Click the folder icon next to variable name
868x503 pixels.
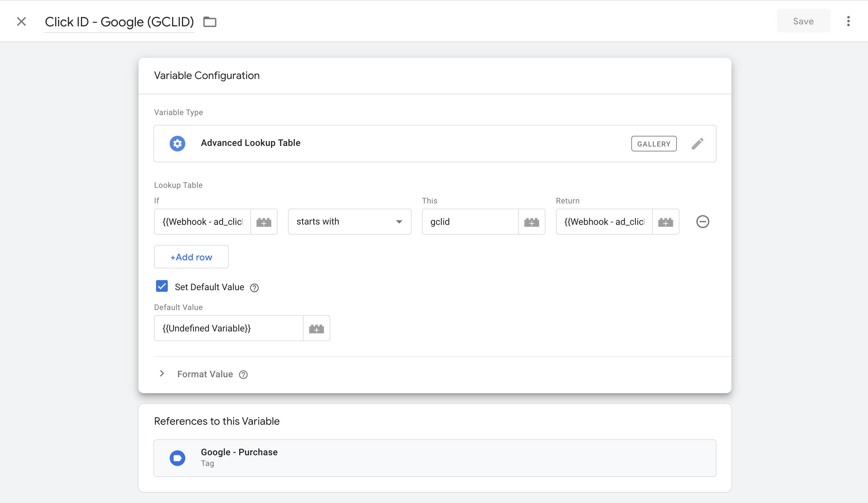(209, 22)
